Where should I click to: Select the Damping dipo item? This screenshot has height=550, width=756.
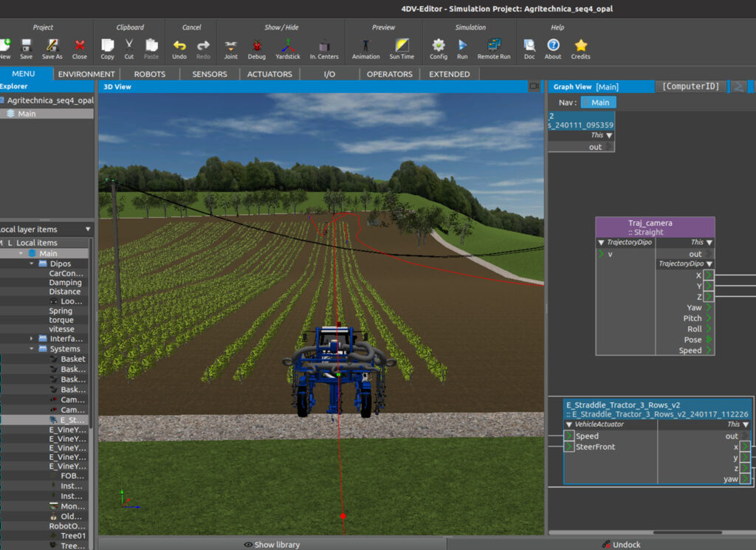pyautogui.click(x=65, y=283)
